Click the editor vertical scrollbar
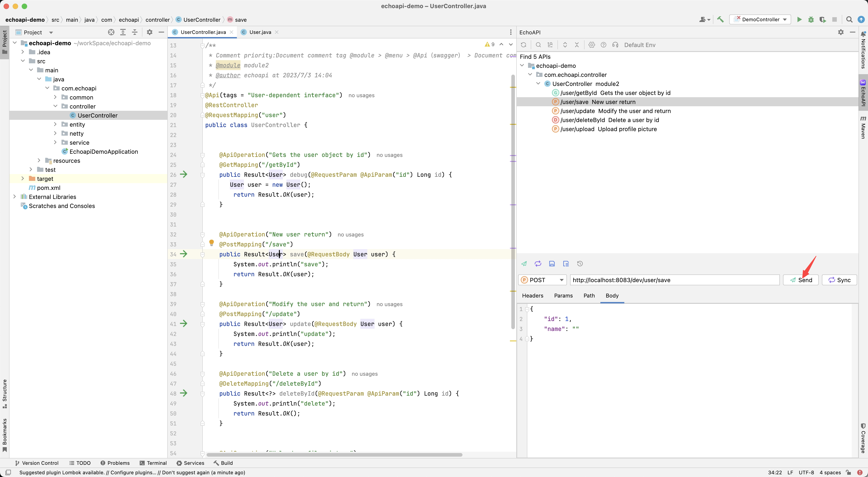The image size is (868, 477). 513,202
